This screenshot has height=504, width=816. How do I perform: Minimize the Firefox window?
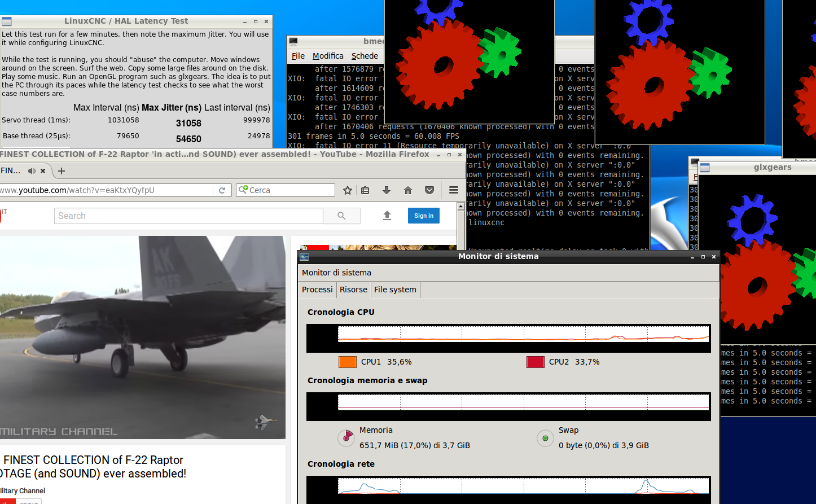pos(438,154)
